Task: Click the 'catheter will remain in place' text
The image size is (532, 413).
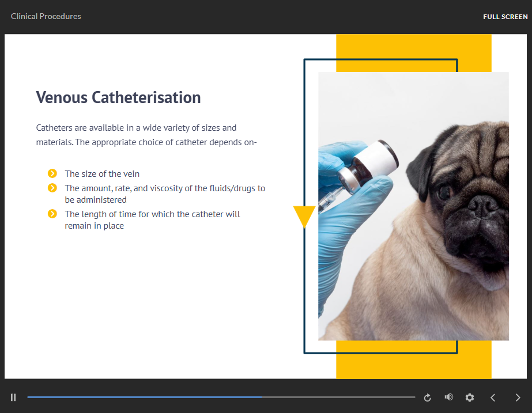Action: coord(152,220)
